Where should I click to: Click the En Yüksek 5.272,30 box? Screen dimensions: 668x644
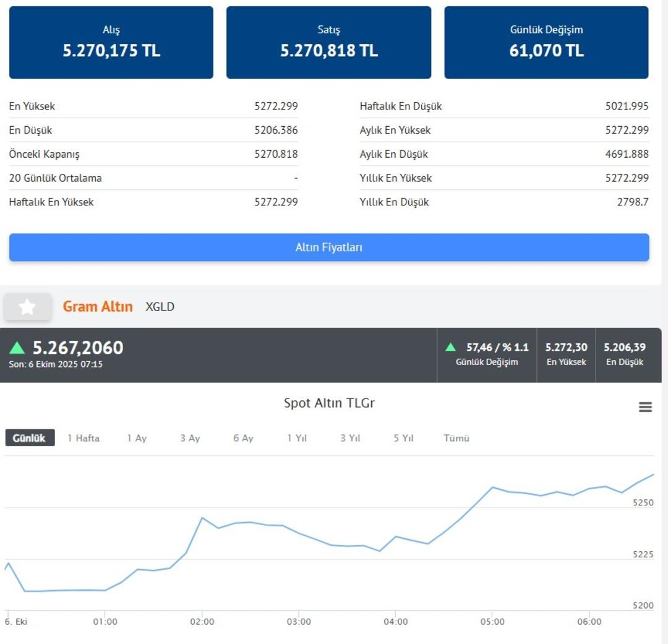pos(566,354)
